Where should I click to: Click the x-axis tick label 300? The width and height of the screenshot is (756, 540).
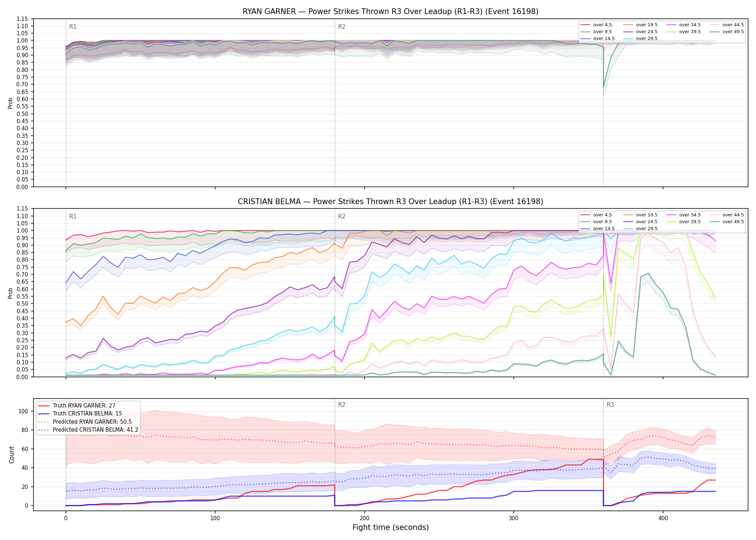point(514,518)
